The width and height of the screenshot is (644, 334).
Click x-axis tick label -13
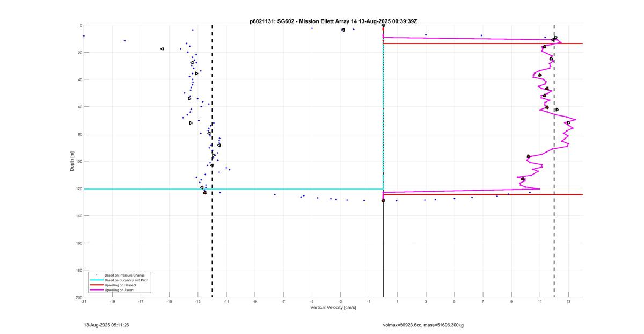[x=197, y=302]
